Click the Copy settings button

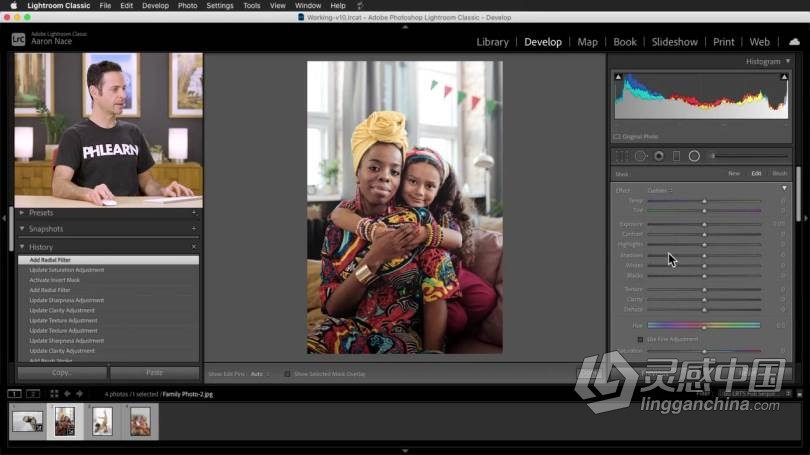click(62, 372)
